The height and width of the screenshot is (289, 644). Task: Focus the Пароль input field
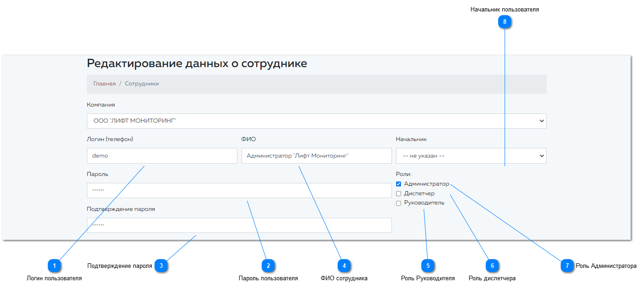pos(239,191)
